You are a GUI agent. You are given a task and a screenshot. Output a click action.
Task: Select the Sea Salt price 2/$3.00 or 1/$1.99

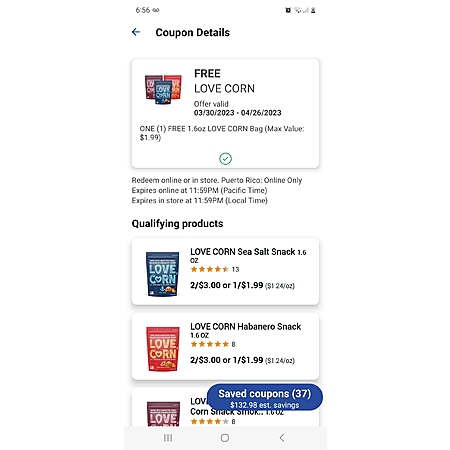pyautogui.click(x=227, y=285)
